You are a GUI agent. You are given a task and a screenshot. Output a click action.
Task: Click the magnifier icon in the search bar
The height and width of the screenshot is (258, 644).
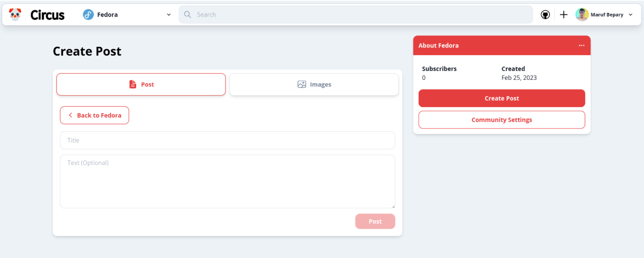(187, 14)
